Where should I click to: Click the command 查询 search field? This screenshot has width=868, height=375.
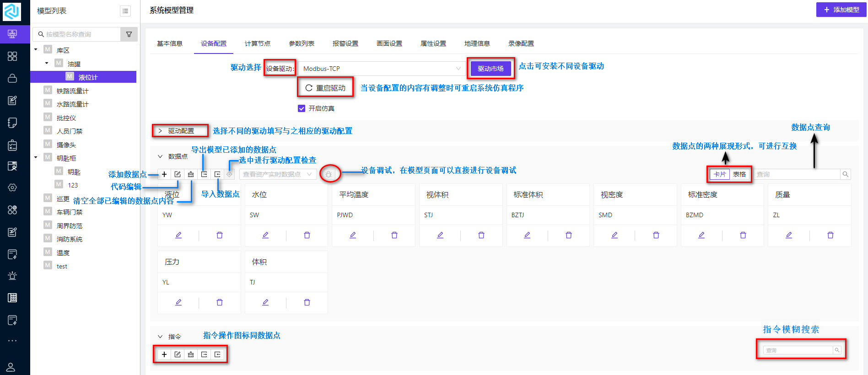(x=798, y=350)
